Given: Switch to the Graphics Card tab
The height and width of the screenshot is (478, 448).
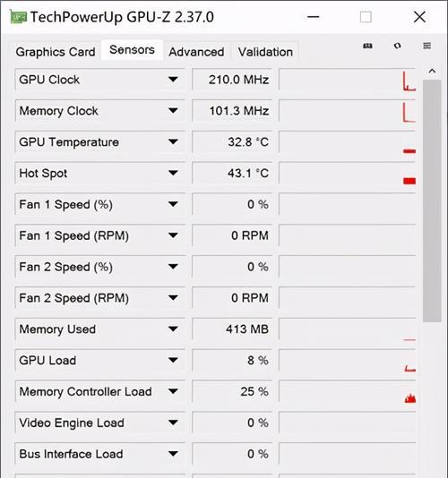Looking at the screenshot, I should click(56, 52).
